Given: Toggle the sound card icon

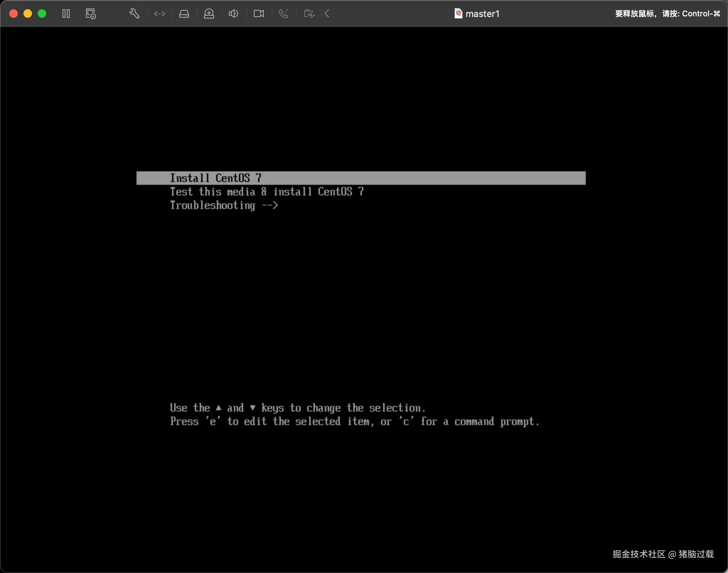Looking at the screenshot, I should pyautogui.click(x=233, y=14).
